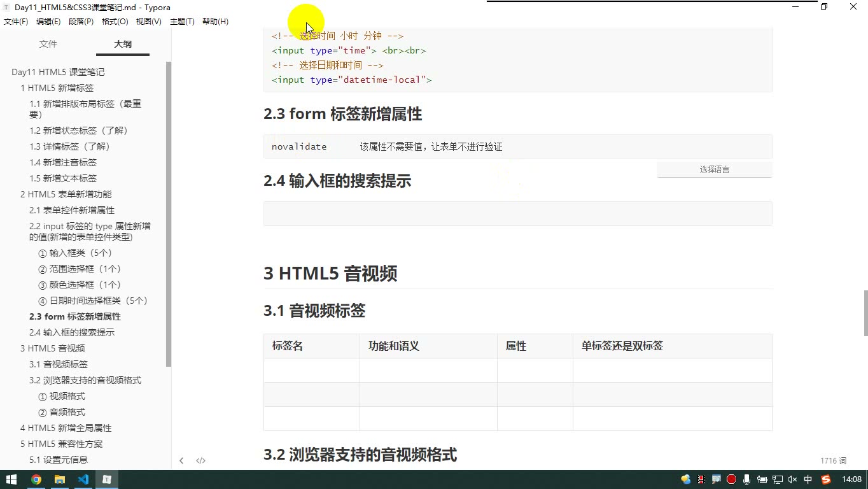The image size is (868, 489).
Task: Open the microphone tray icon
Action: pyautogui.click(x=746, y=479)
